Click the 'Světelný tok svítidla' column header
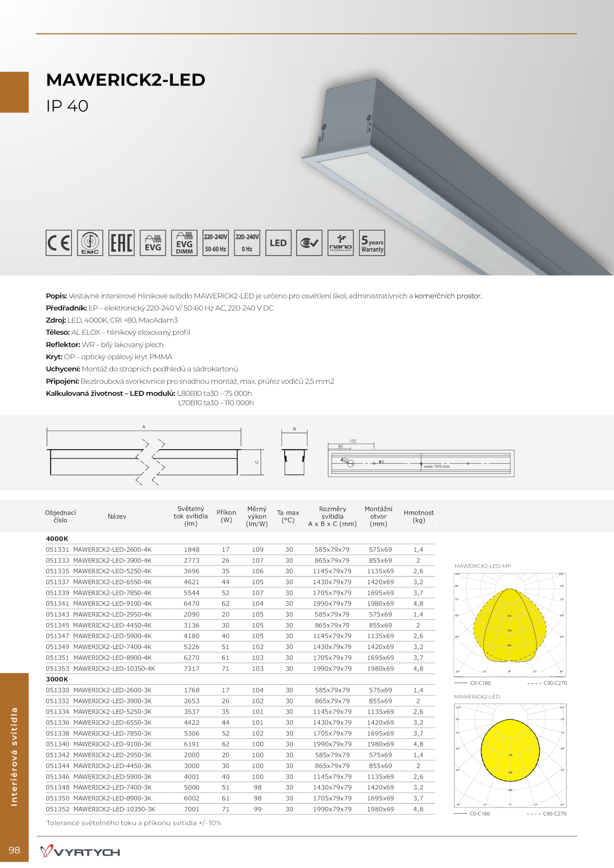 pyautogui.click(x=191, y=516)
